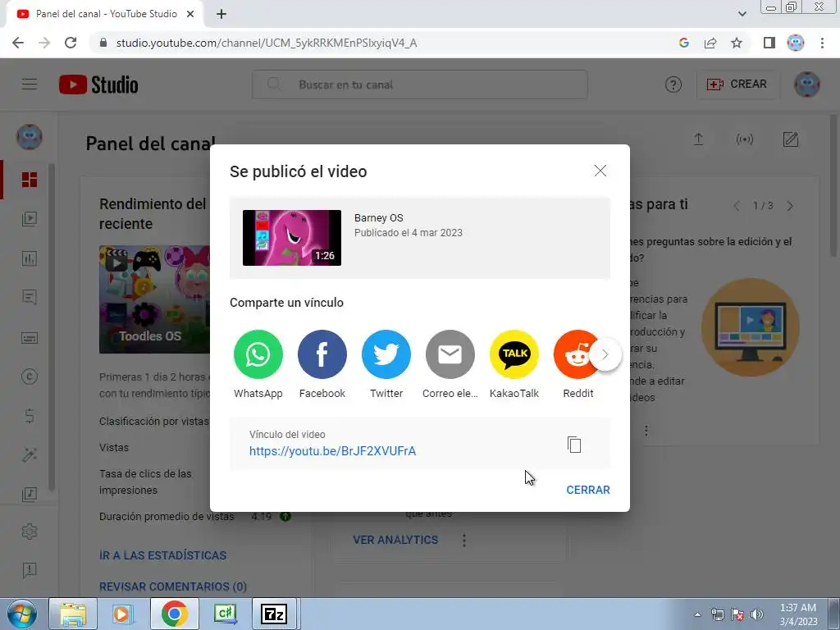
Task: Select the Panel del canal browser tab
Action: (104, 15)
